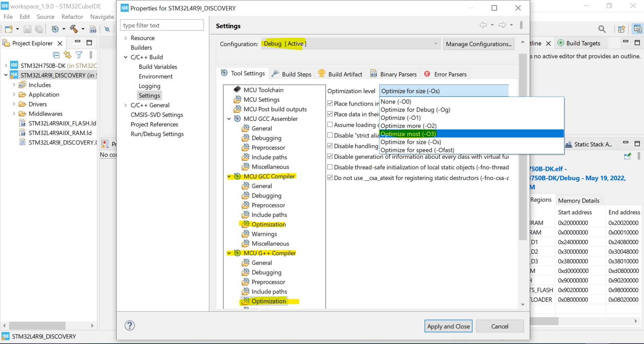Screen dimensions: 644x344
Task: Click the crossed-out circle toolbar icon
Action: click(107, 29)
